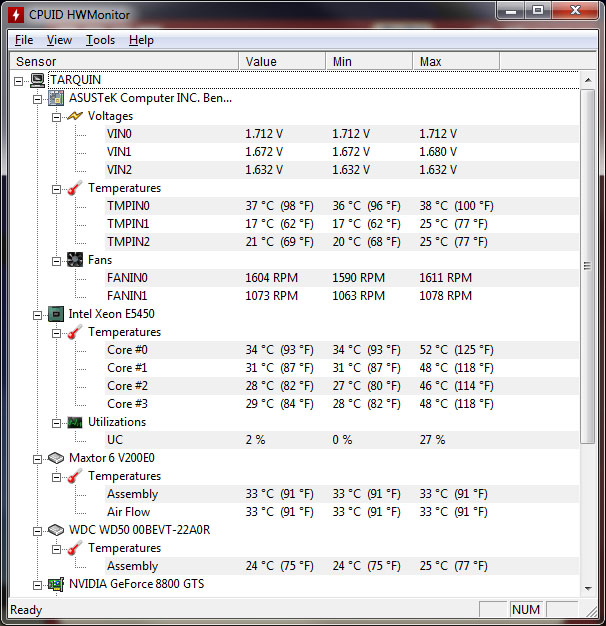Select the VIN0 voltage row
This screenshot has height=626, width=606.
[342, 134]
